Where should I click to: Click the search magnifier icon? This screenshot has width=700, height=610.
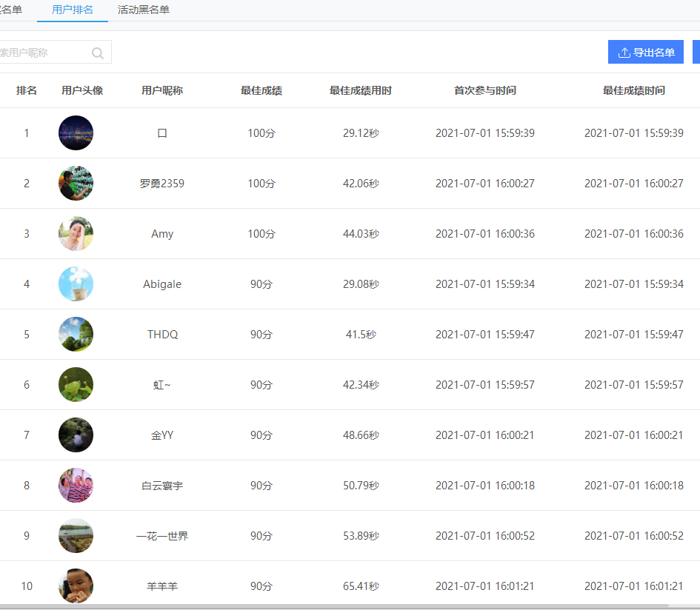pyautogui.click(x=98, y=53)
